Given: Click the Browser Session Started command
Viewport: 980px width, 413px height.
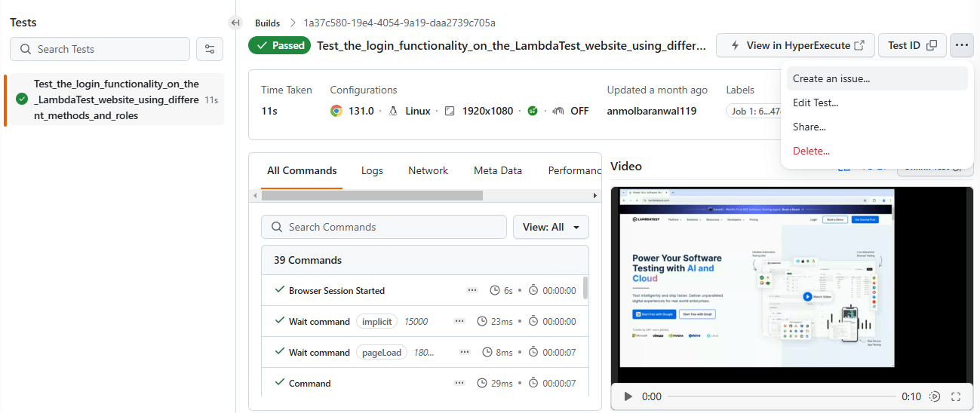Looking at the screenshot, I should coord(336,290).
